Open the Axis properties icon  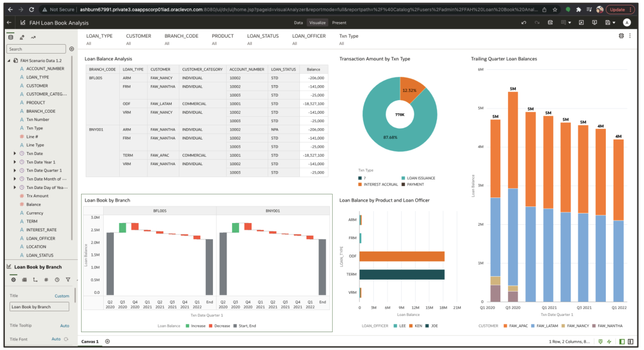[x=35, y=280]
